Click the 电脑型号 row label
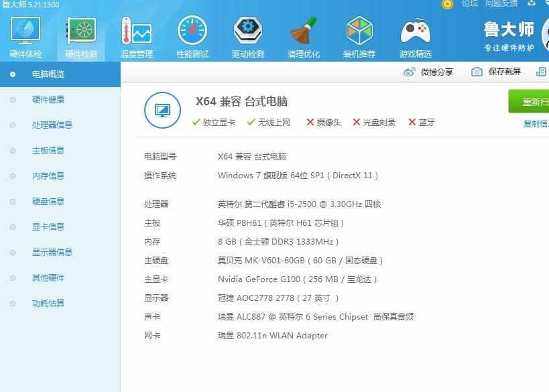The width and height of the screenshot is (549, 392). pyautogui.click(x=160, y=156)
